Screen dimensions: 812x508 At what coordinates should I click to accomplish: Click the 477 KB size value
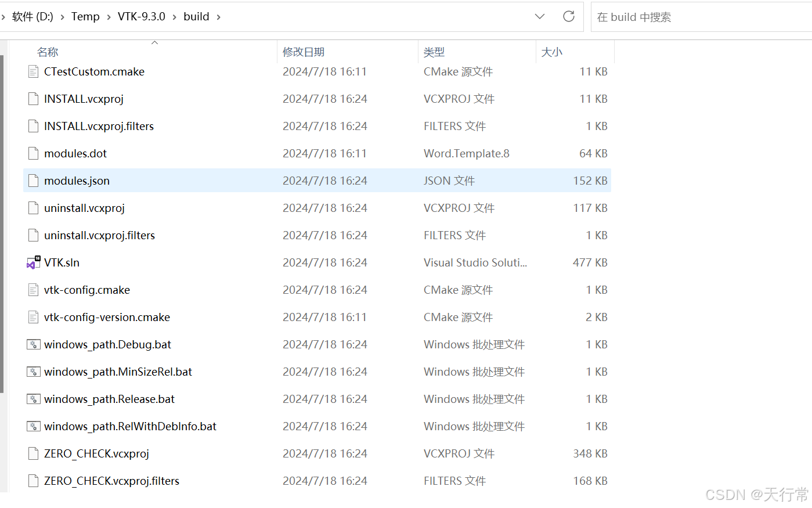[x=590, y=262]
